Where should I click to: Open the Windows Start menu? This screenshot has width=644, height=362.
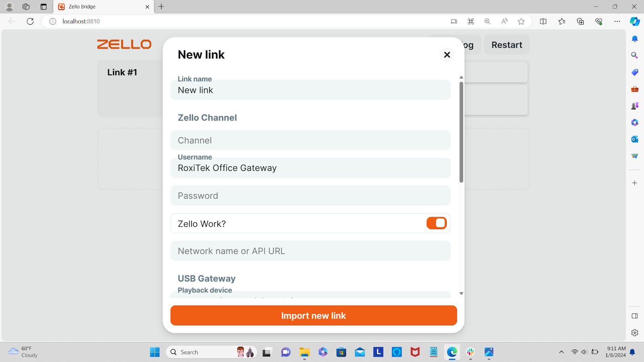[x=155, y=352]
